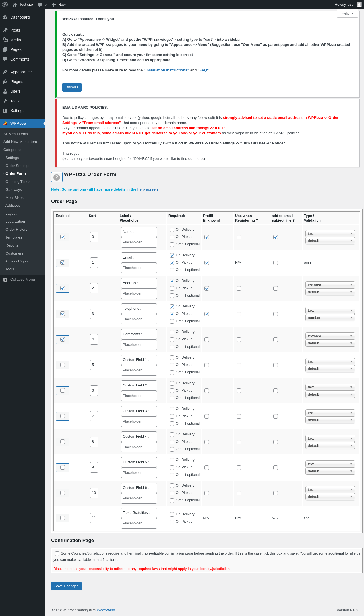Click the Plugins icon in the sidebar
The height and width of the screenshot is (616, 364).
tap(5, 82)
